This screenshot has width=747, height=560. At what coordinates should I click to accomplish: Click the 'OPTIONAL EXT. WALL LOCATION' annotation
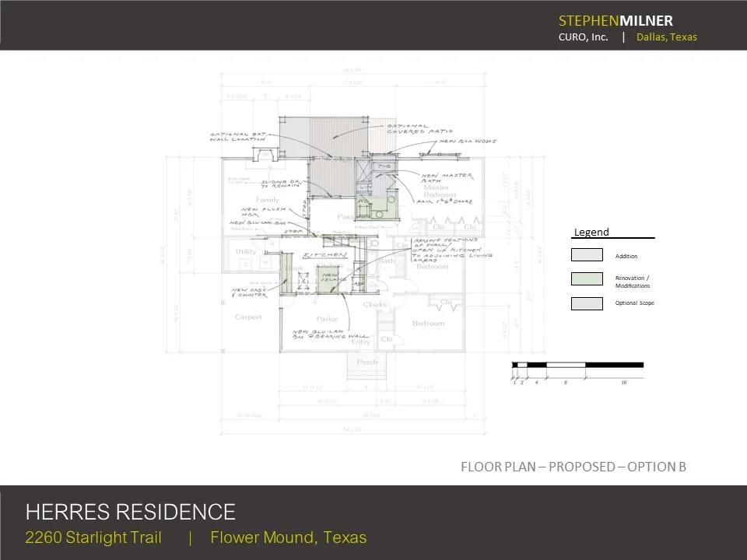click(x=239, y=137)
